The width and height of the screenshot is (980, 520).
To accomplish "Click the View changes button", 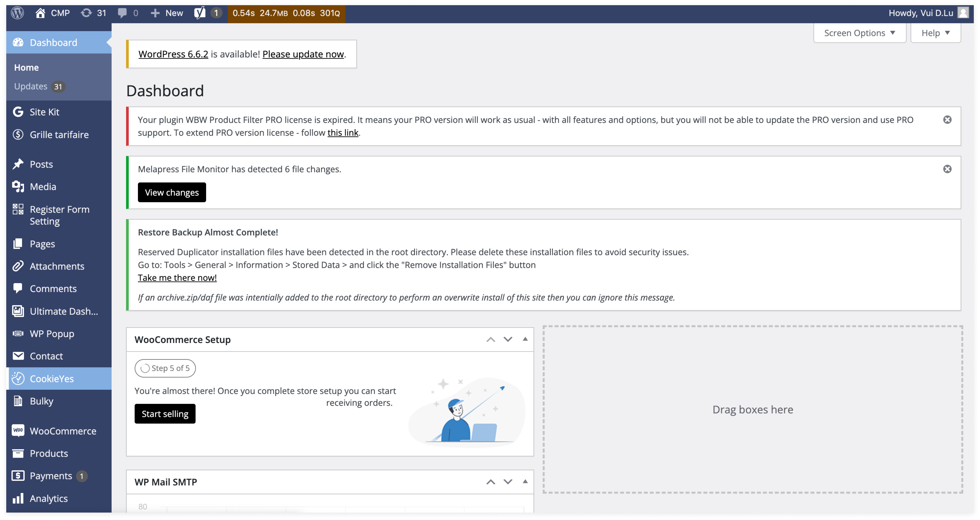I will tap(172, 192).
